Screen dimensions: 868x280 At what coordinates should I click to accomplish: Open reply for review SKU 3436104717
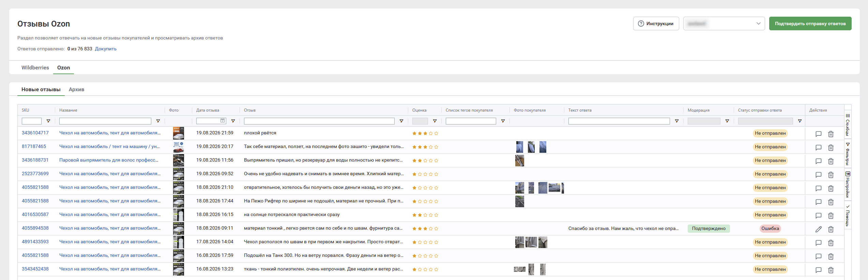tap(818, 134)
